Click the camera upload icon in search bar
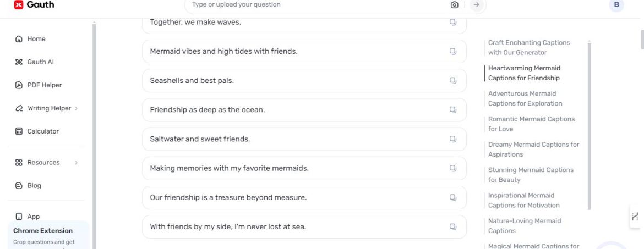 pos(454,5)
